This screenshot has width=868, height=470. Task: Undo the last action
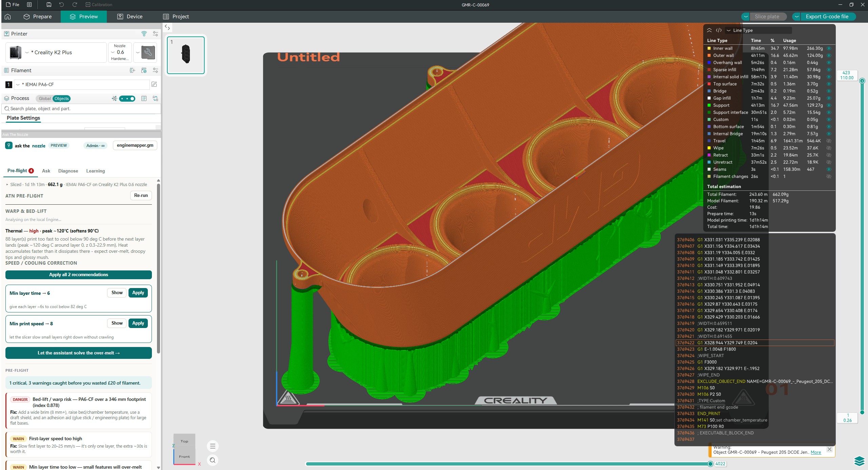tap(61, 5)
